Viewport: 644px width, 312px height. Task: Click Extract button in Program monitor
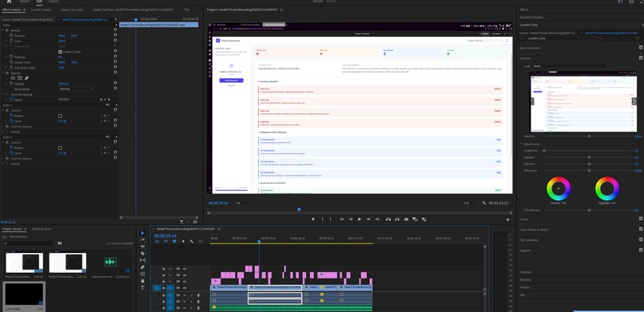pos(397,219)
